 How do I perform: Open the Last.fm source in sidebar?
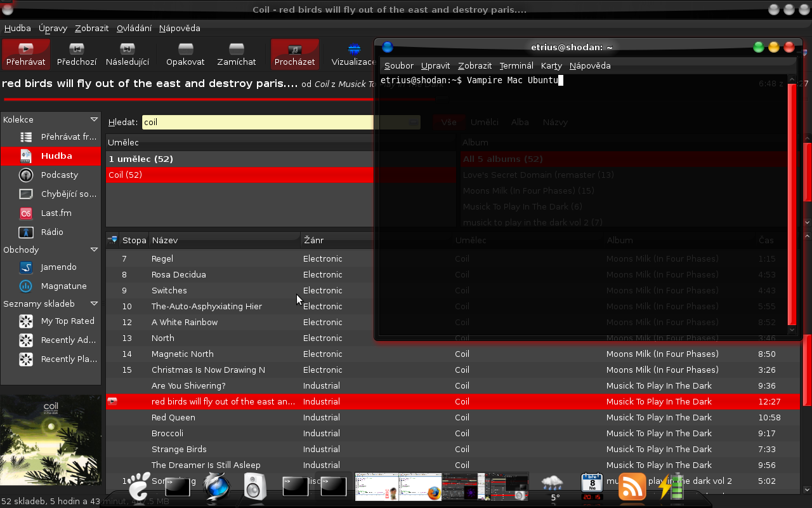(x=51, y=213)
